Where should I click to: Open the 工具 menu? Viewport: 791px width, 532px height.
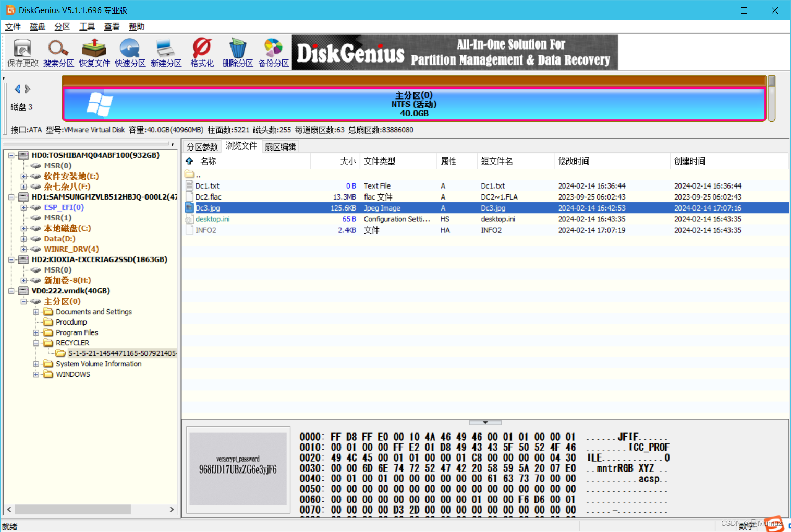pyautogui.click(x=87, y=27)
